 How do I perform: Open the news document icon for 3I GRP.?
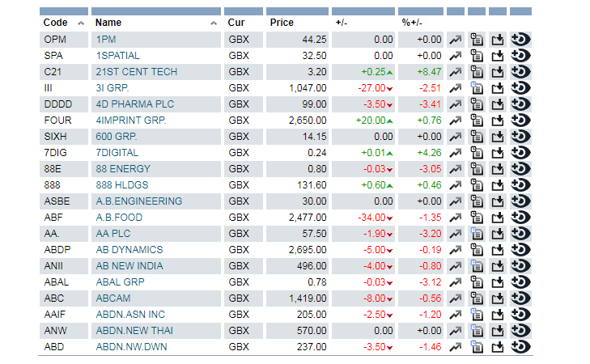(477, 88)
